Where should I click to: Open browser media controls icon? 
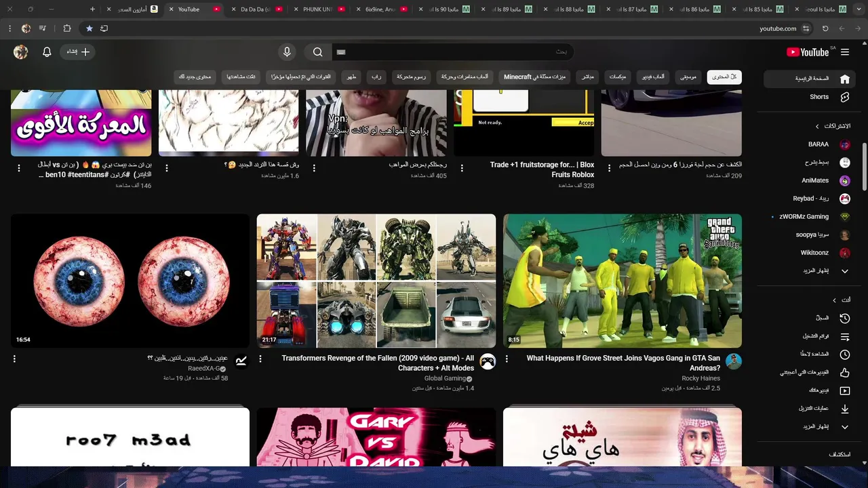(43, 28)
